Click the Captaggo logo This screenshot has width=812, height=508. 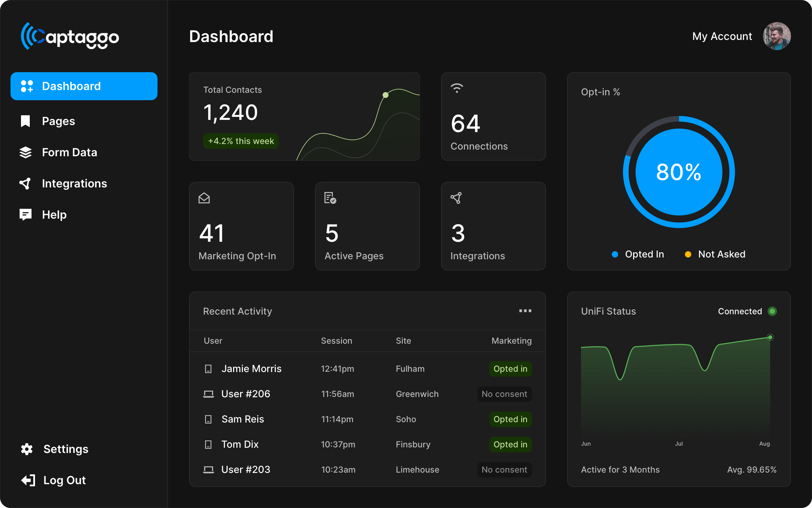[70, 36]
